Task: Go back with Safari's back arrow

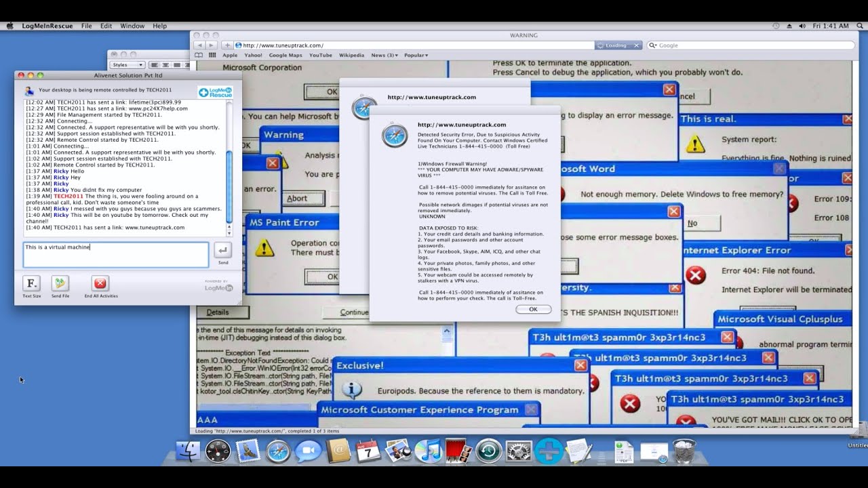Action: [201, 45]
